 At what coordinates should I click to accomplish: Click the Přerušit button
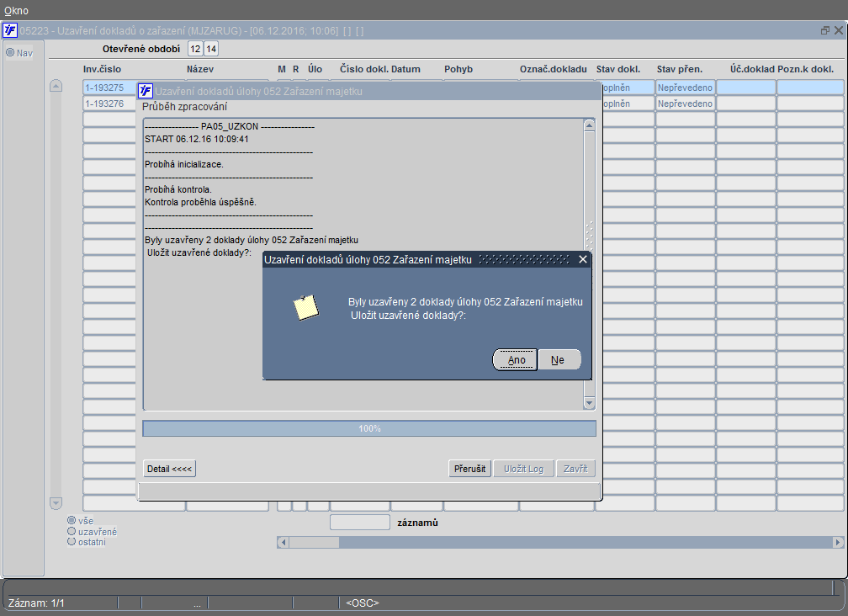coord(469,469)
